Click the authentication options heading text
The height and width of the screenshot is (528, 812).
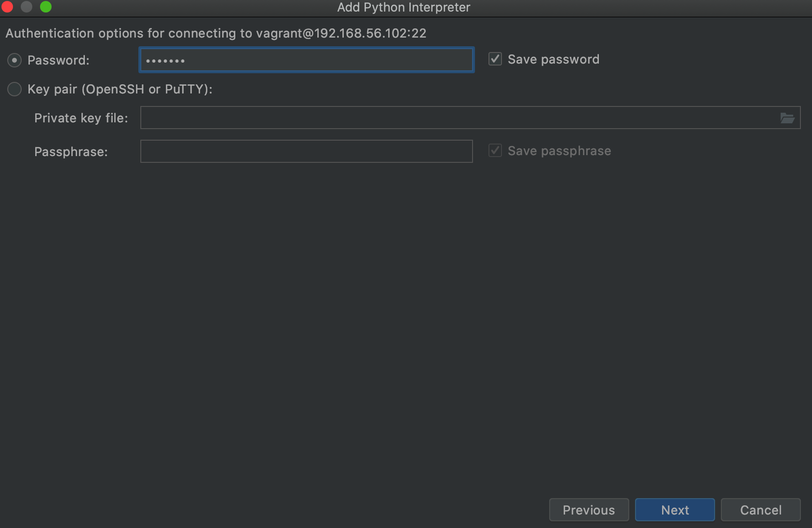point(216,33)
